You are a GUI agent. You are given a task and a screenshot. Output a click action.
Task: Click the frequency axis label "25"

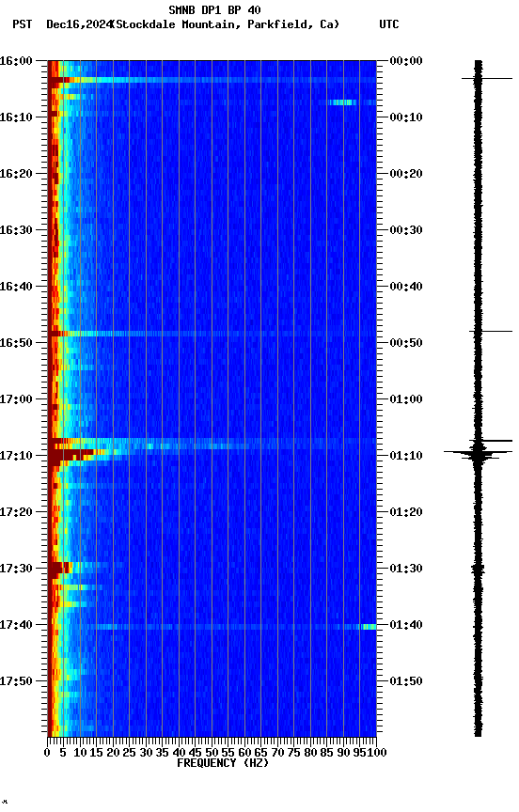129,754
